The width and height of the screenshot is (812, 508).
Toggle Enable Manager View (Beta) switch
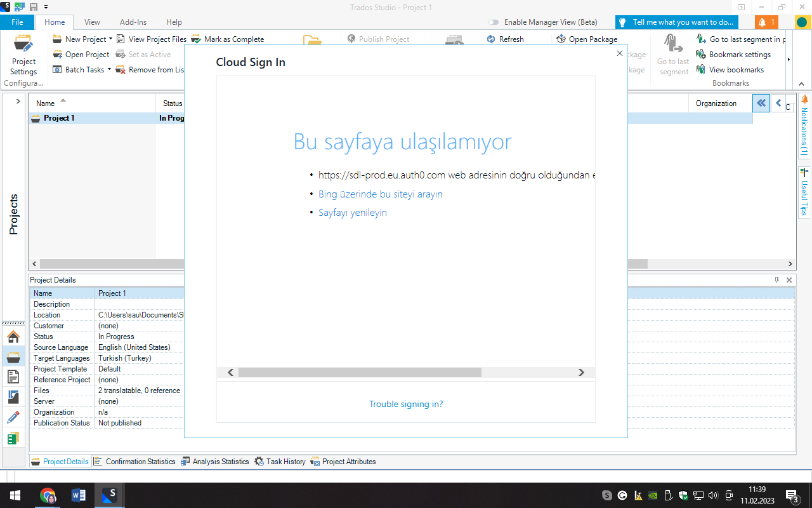(x=493, y=22)
